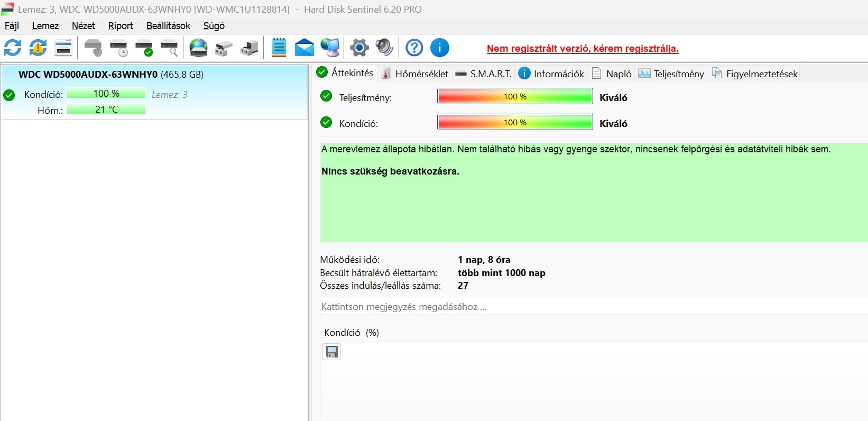
Task: Click the '1 nap, 8 óra' operating time value
Action: (484, 260)
